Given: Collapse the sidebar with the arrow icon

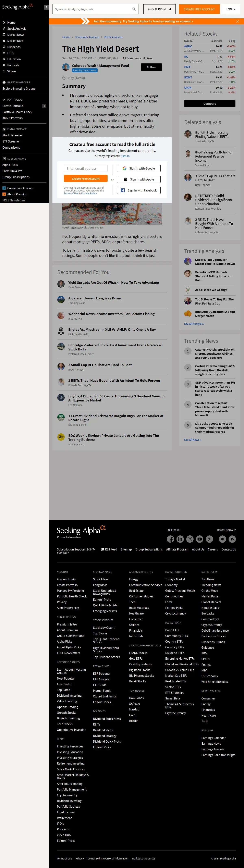Looking at the screenshot, I should coord(46,7).
